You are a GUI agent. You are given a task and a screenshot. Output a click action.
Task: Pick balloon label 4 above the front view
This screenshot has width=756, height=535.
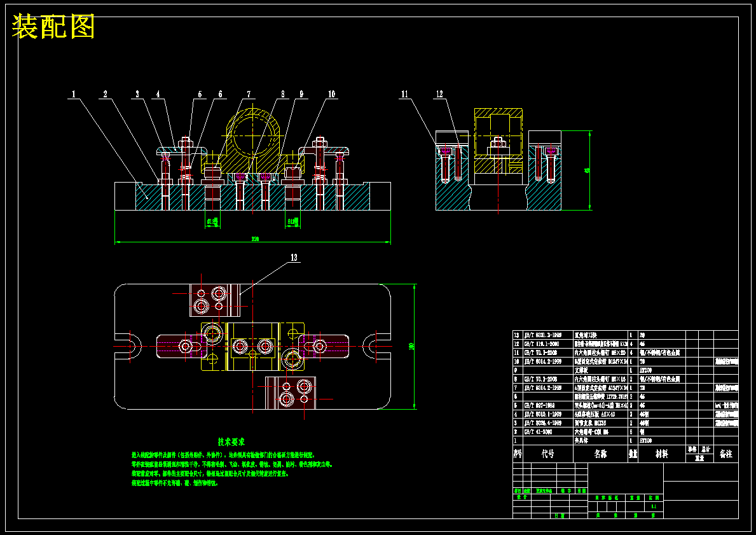click(x=158, y=94)
